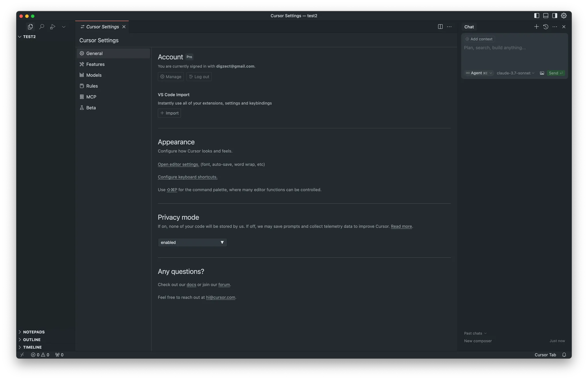Close the Chat panel
588x380 pixels.
point(564,27)
